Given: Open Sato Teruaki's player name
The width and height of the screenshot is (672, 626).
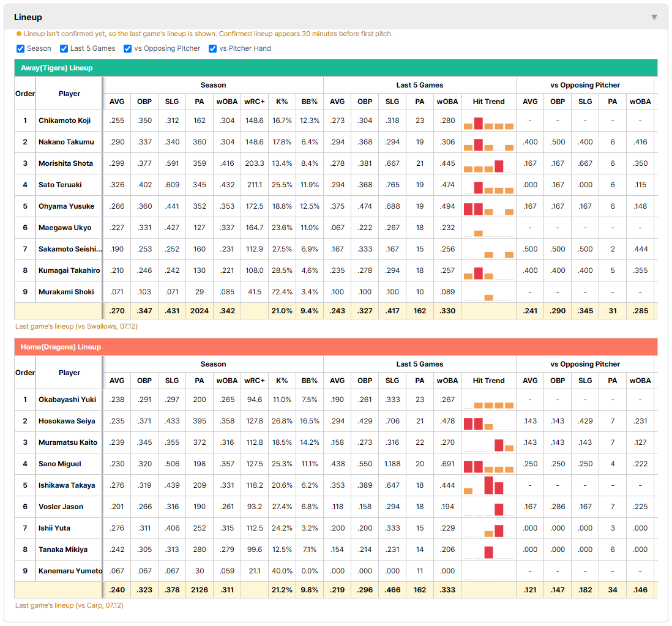Looking at the screenshot, I should (60, 185).
